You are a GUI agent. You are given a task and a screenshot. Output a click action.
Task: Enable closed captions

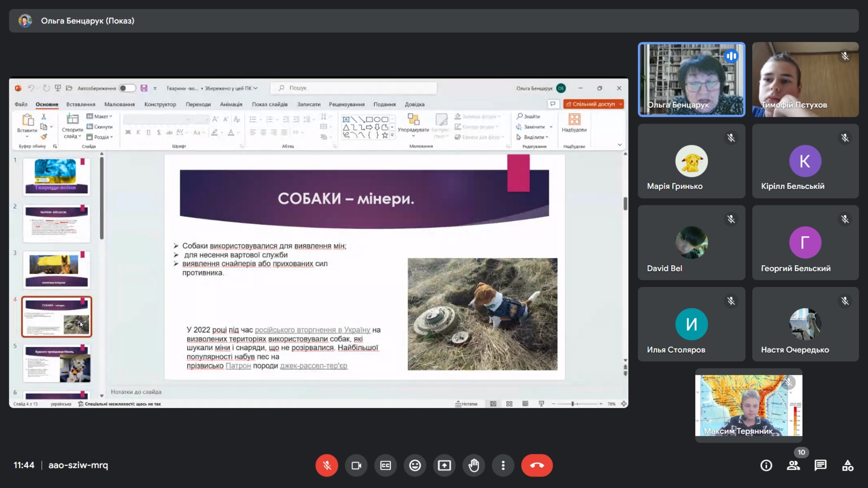[386, 465]
